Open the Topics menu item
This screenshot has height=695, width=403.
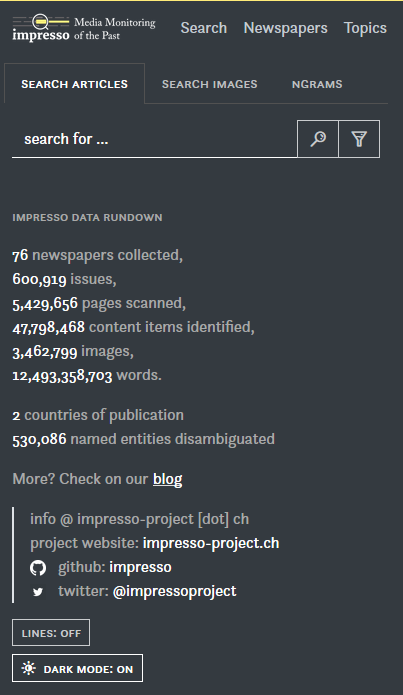coord(365,28)
